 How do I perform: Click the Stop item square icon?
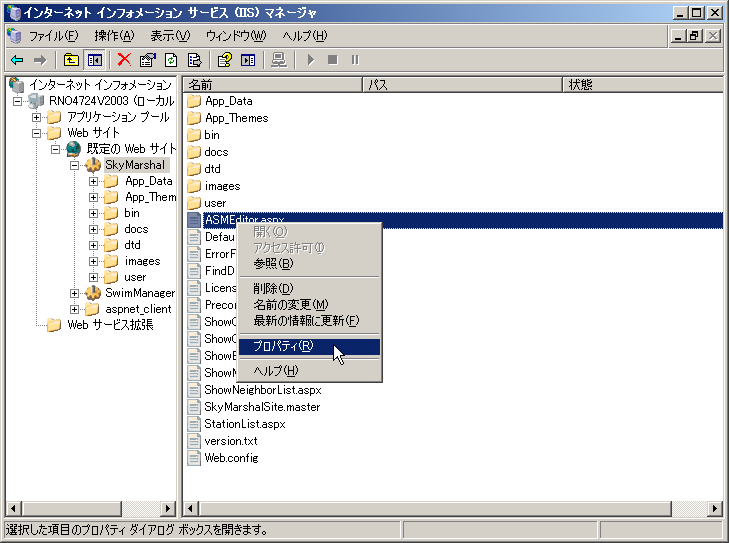(x=332, y=60)
